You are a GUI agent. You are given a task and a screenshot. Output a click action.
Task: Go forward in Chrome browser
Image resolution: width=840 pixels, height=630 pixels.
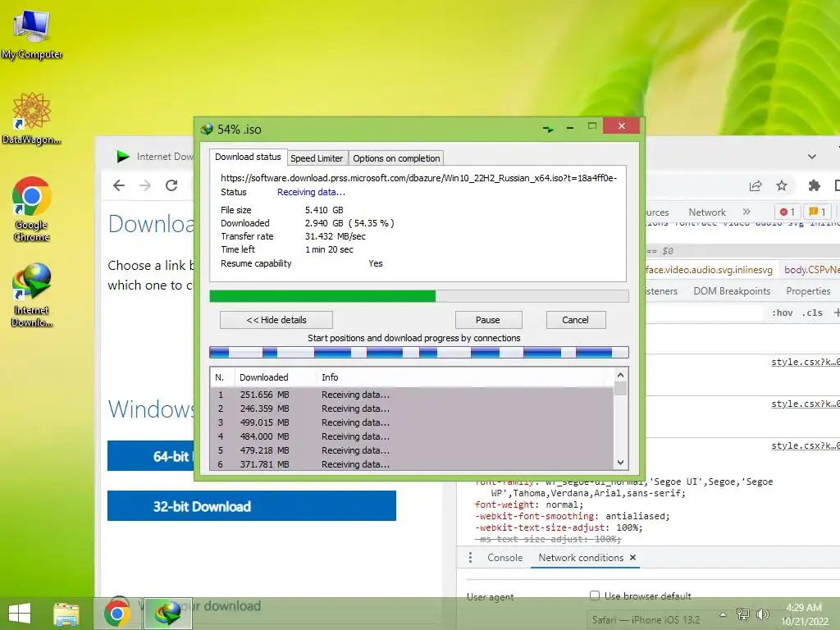(145, 185)
